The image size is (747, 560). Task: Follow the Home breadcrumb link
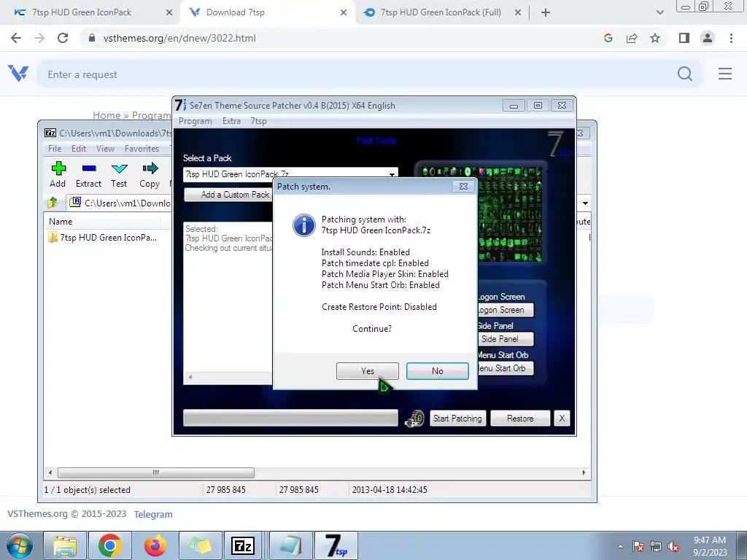pyautogui.click(x=107, y=115)
